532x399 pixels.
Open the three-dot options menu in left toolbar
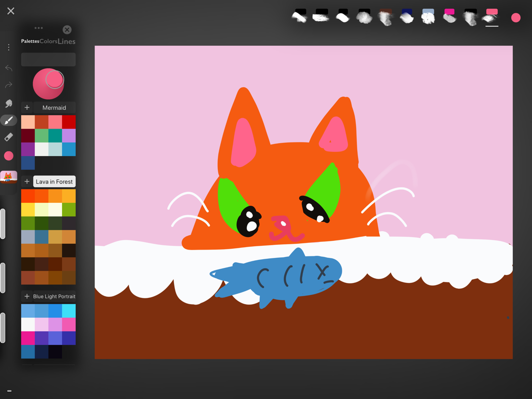9,47
